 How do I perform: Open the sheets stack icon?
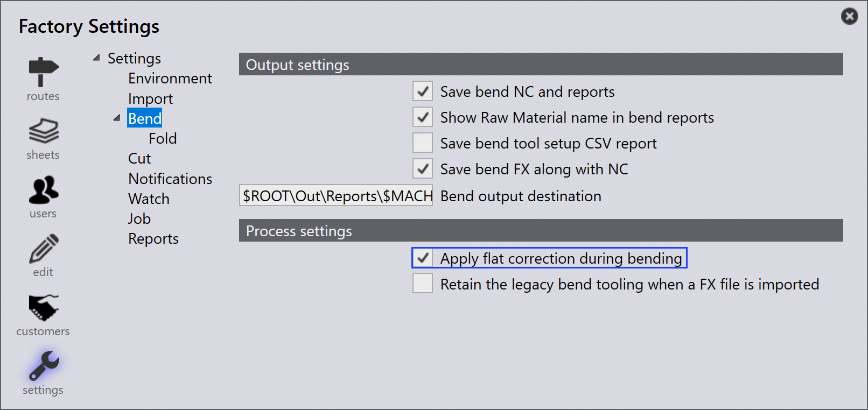(x=43, y=131)
